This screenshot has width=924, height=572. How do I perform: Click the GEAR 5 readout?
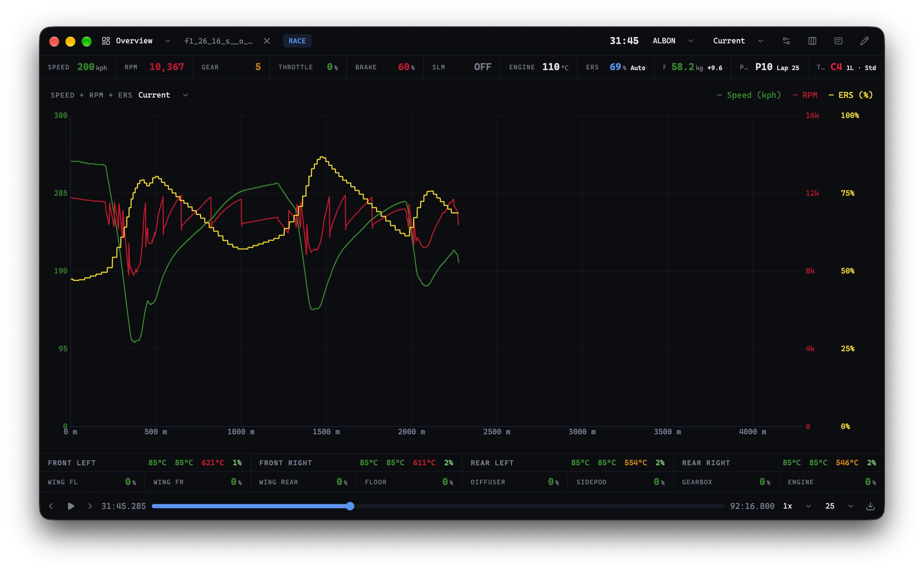[x=231, y=67]
